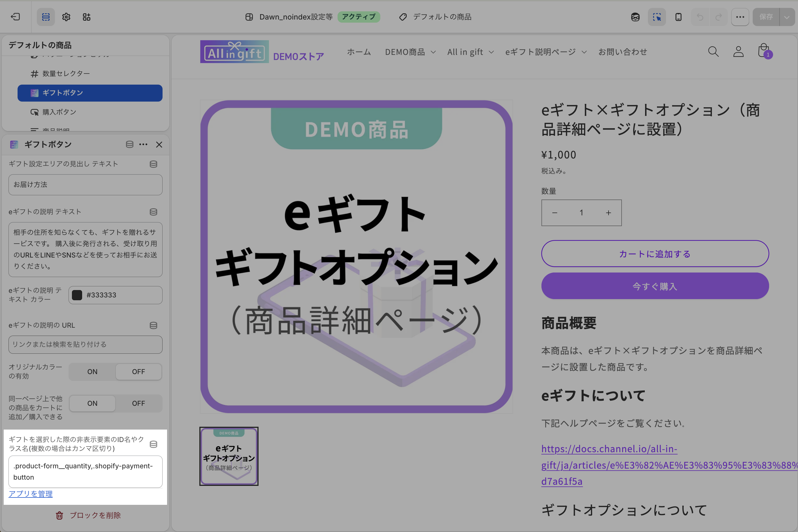Click the お届け方法 heading text field
798x532 pixels.
click(86, 185)
